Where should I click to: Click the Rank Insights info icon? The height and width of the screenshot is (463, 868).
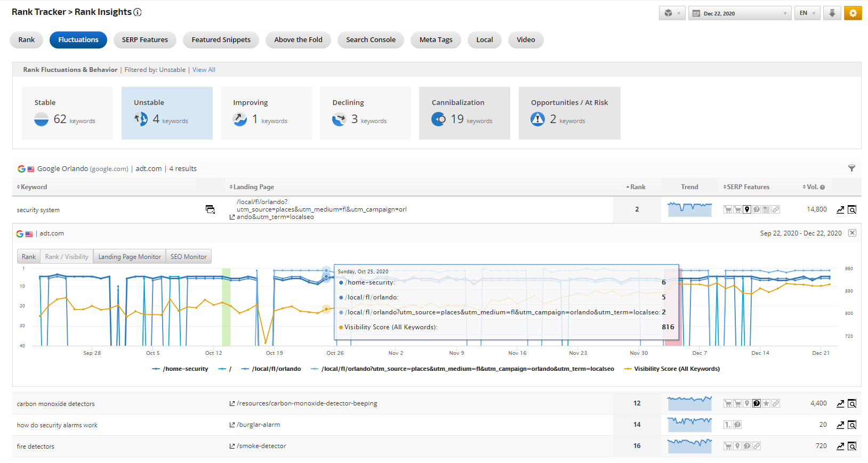138,12
